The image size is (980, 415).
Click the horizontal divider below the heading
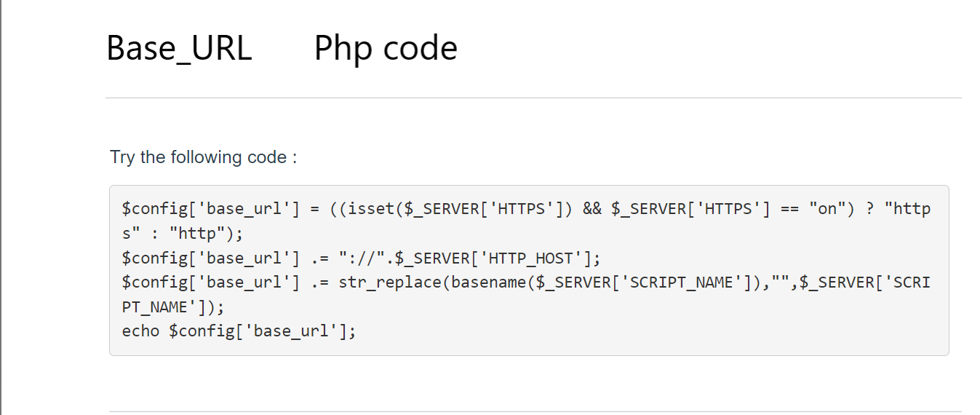pos(533,98)
